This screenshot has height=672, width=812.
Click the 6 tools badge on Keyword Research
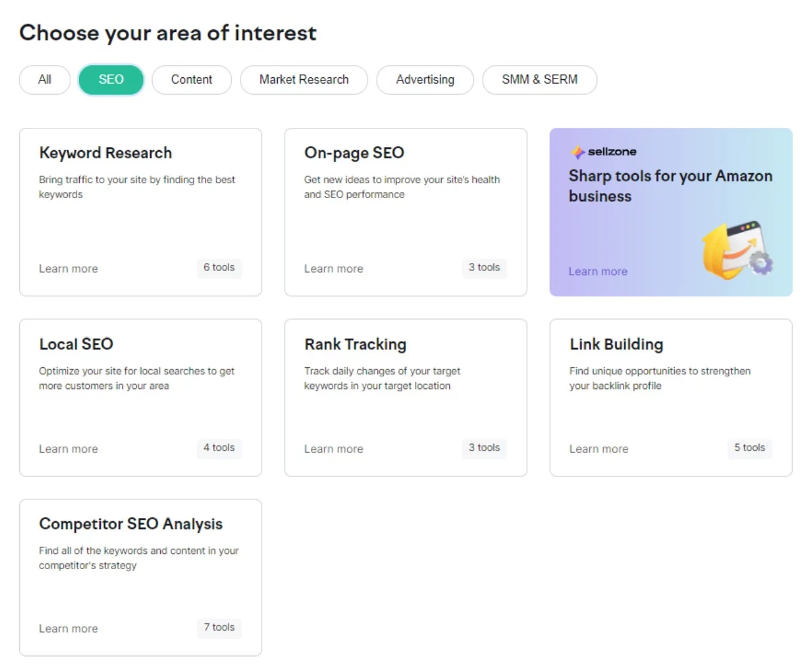(x=219, y=268)
